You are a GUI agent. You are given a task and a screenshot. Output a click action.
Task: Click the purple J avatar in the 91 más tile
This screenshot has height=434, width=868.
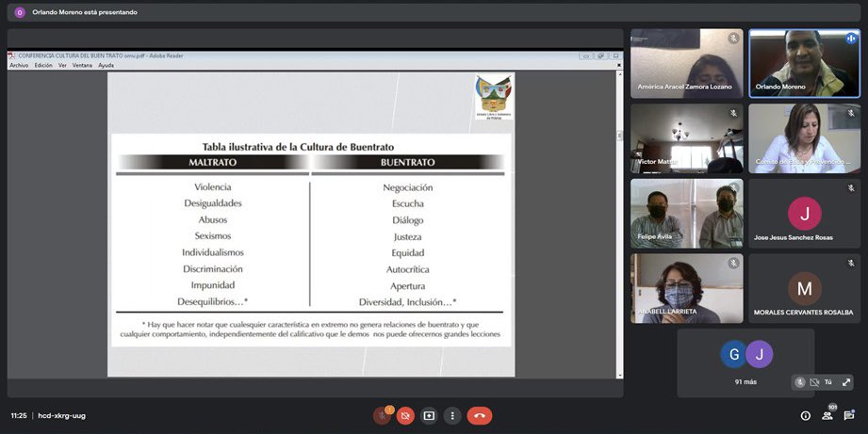pyautogui.click(x=759, y=354)
